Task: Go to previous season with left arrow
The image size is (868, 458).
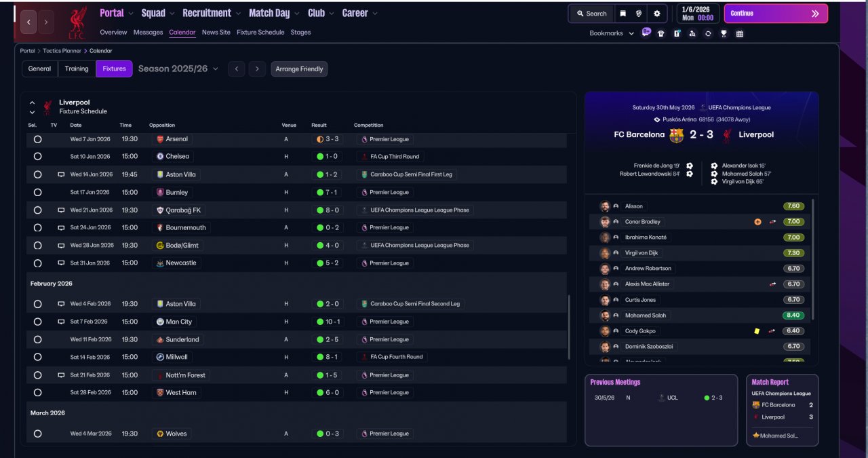Action: click(236, 69)
